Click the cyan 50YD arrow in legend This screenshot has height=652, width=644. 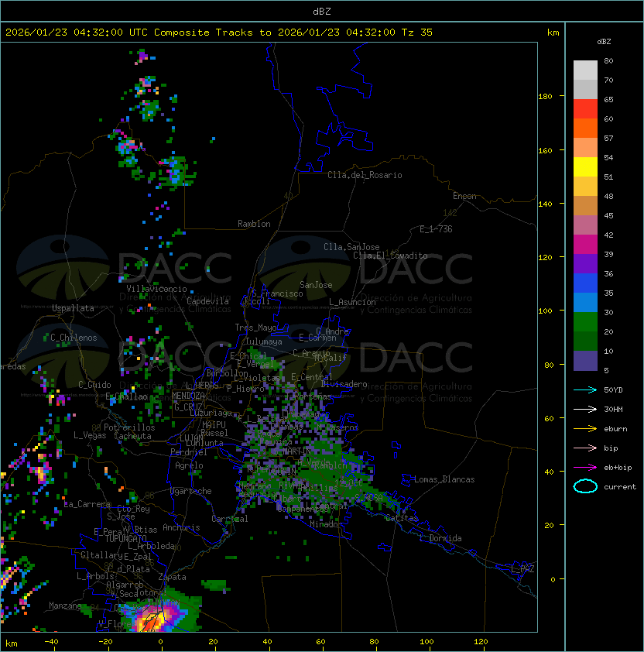(x=585, y=389)
